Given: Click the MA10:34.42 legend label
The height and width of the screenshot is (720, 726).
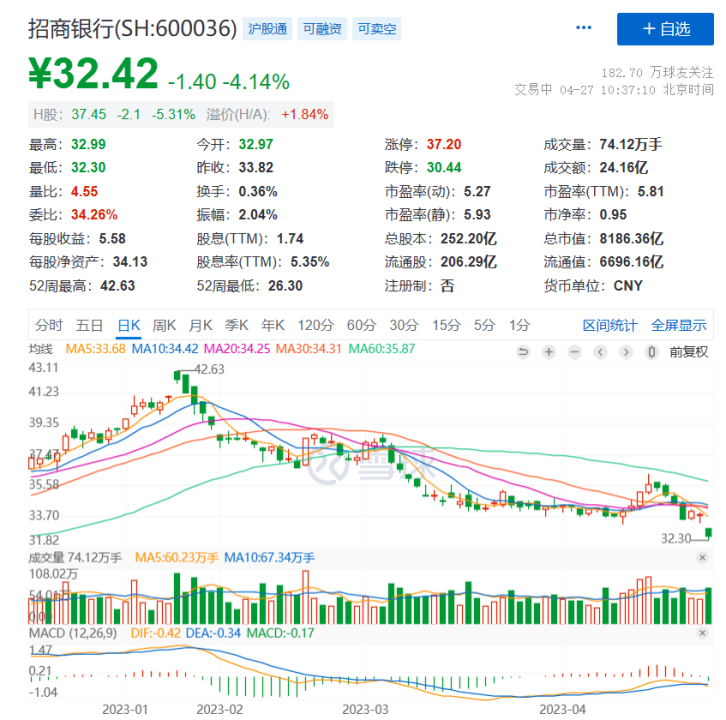Looking at the screenshot, I should [165, 349].
